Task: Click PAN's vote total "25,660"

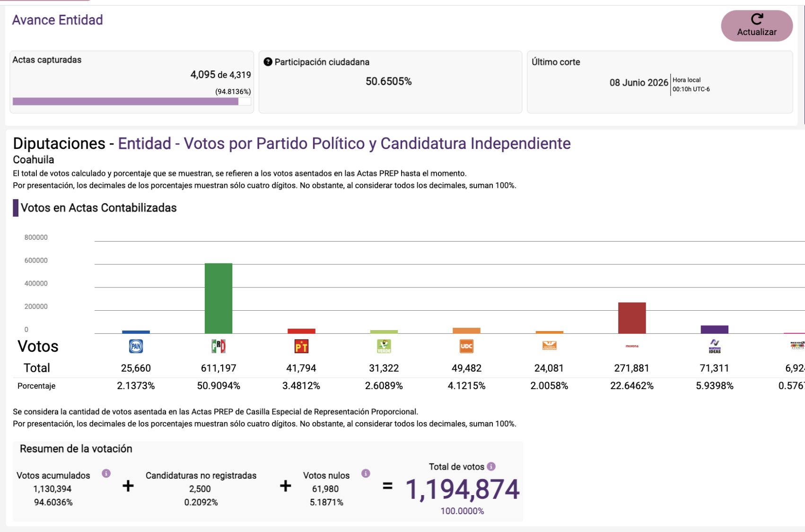Action: tap(136, 368)
